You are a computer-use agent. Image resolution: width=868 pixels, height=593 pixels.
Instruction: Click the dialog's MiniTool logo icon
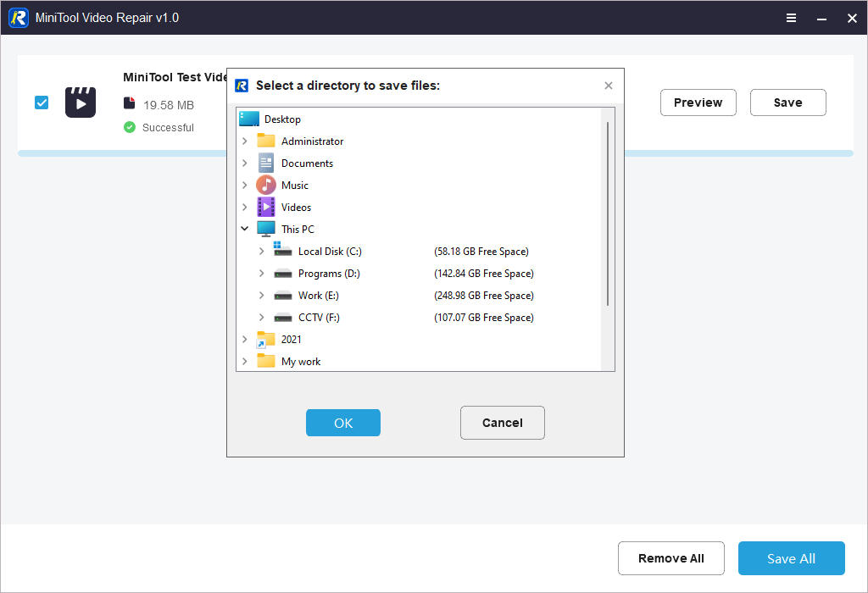coord(242,86)
